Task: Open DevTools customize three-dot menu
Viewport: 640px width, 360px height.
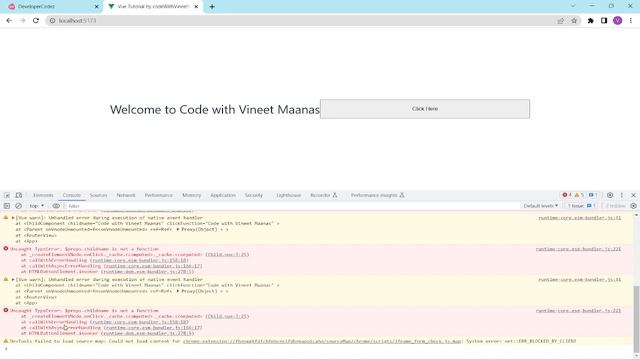Action: (622, 196)
